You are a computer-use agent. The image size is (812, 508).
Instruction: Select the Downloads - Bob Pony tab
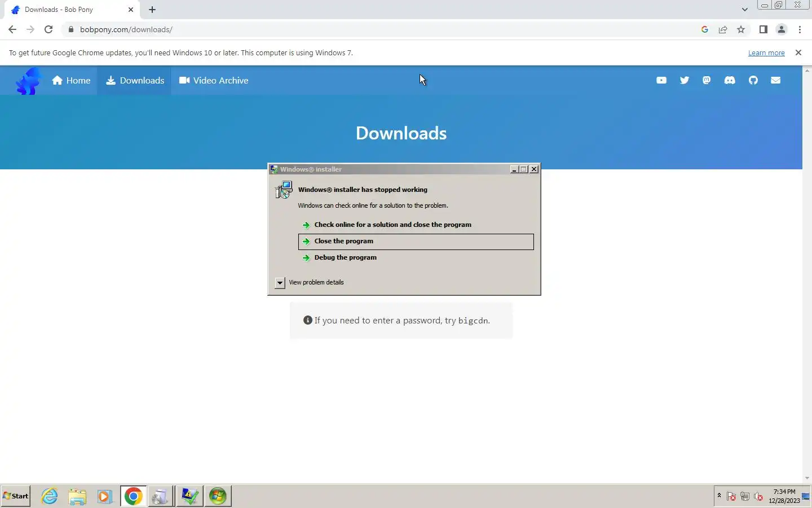point(72,10)
